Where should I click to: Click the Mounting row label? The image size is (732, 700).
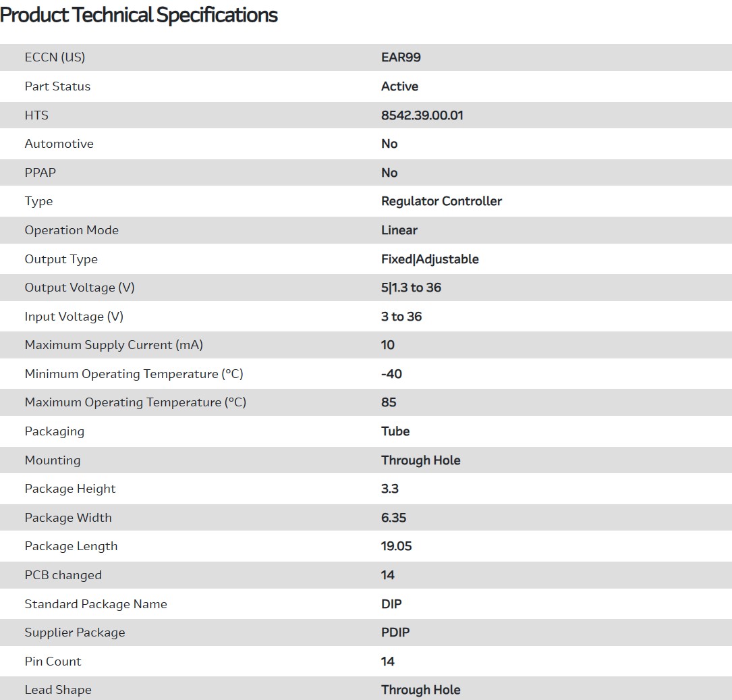(x=52, y=460)
